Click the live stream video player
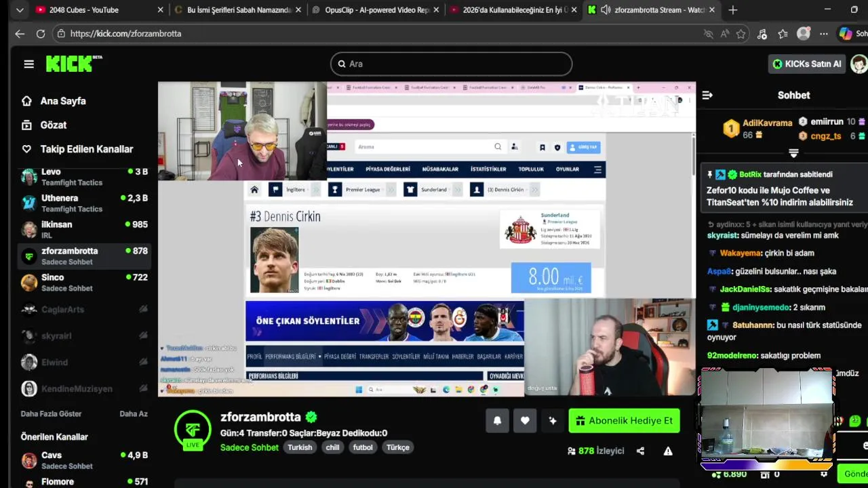Screen dimensions: 868x488 coord(427,239)
